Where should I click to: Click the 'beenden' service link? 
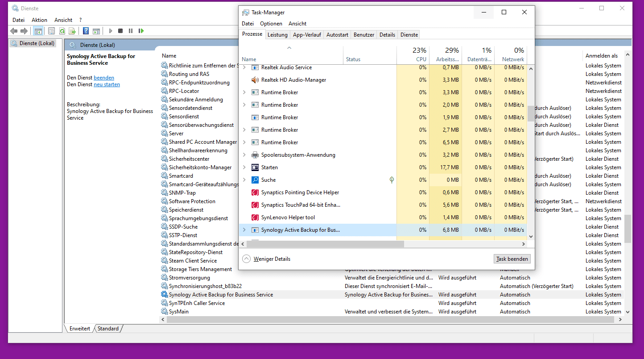point(104,78)
